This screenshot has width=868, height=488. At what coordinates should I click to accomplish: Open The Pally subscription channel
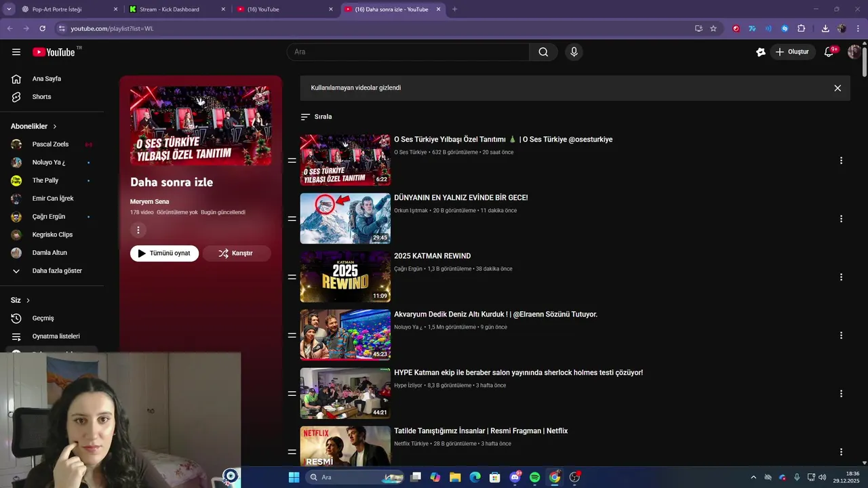[x=52, y=180]
